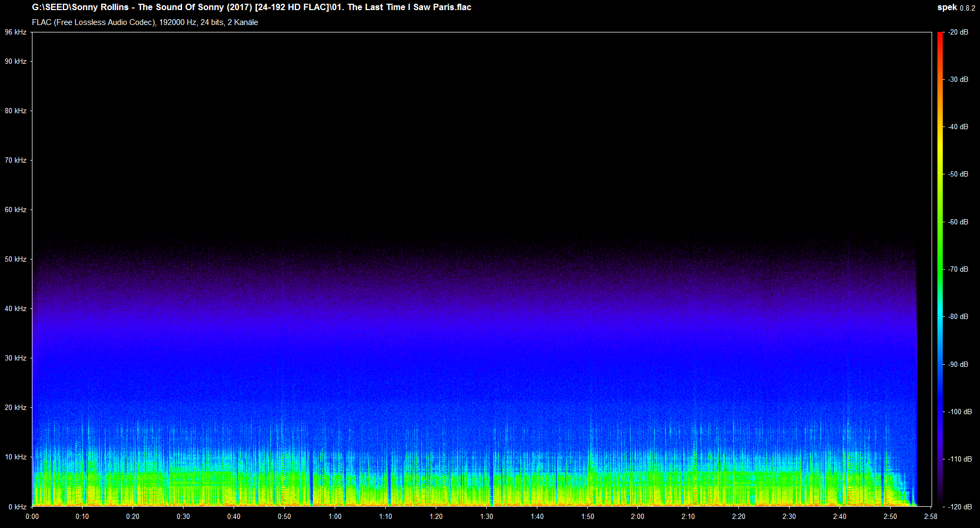Click the 2:58 end time label
The width and height of the screenshot is (980, 528).
click(931, 516)
